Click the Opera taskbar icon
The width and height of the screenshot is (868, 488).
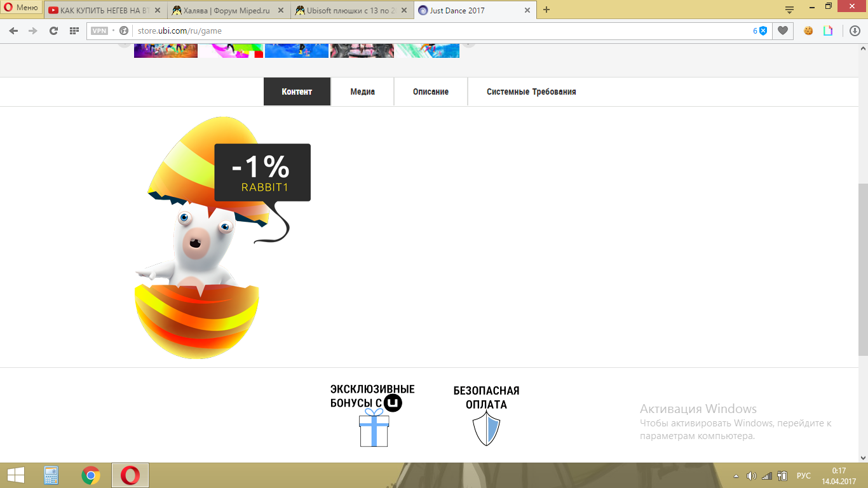click(130, 475)
